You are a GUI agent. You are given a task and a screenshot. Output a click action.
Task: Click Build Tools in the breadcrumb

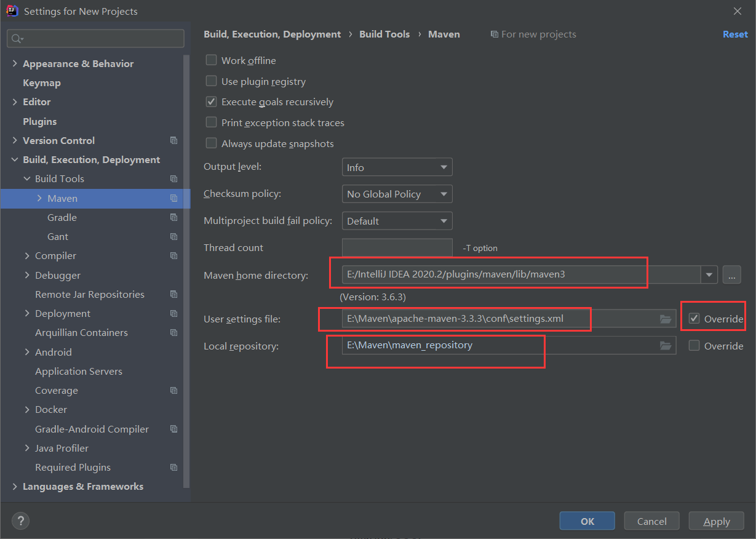[x=384, y=34]
